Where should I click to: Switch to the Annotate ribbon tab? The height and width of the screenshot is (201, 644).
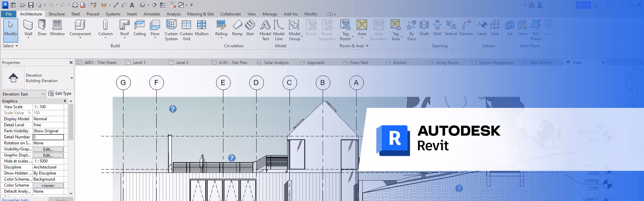point(152,14)
